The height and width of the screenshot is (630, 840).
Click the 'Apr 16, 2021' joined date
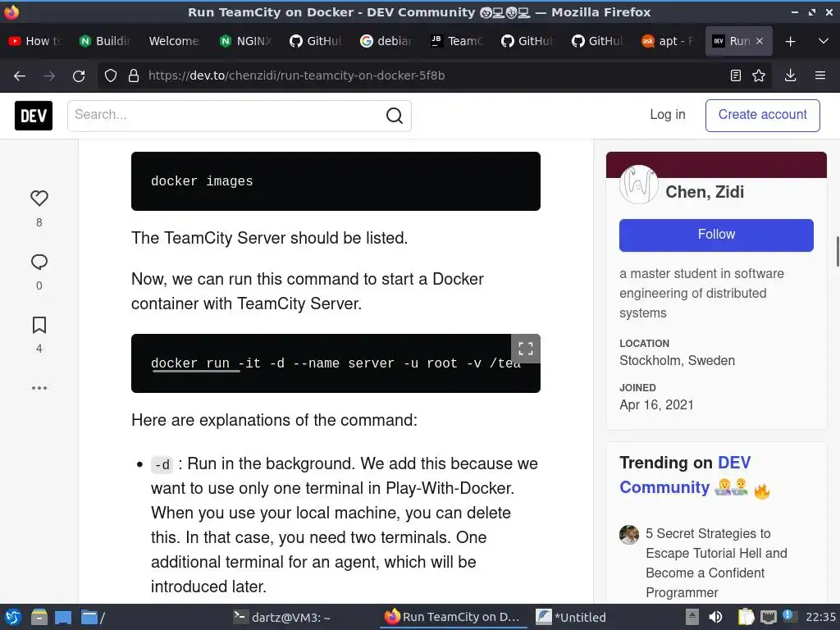click(x=656, y=405)
